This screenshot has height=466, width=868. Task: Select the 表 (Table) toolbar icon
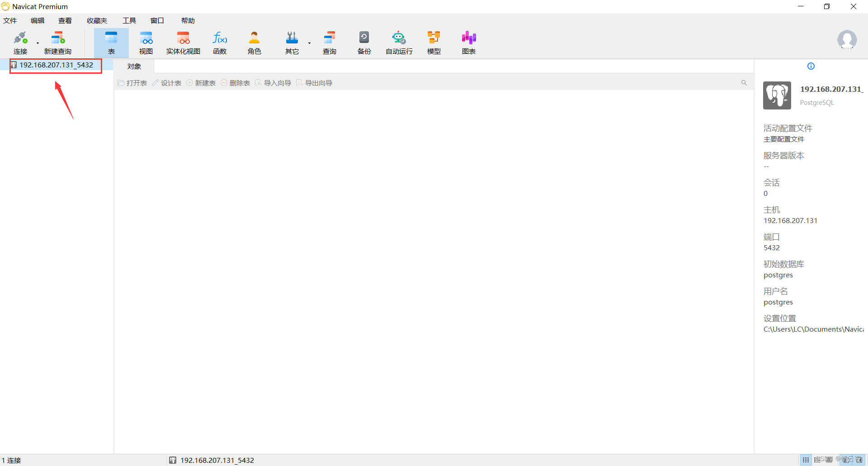pyautogui.click(x=111, y=43)
